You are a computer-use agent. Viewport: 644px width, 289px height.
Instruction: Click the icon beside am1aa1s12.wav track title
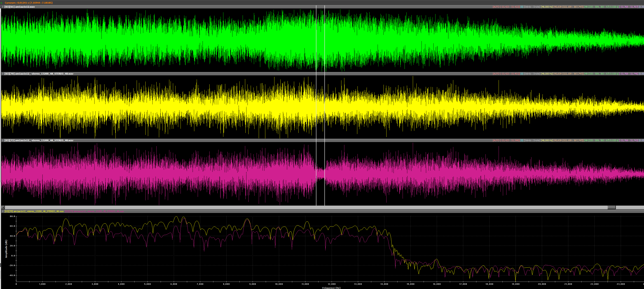tap(3, 7)
